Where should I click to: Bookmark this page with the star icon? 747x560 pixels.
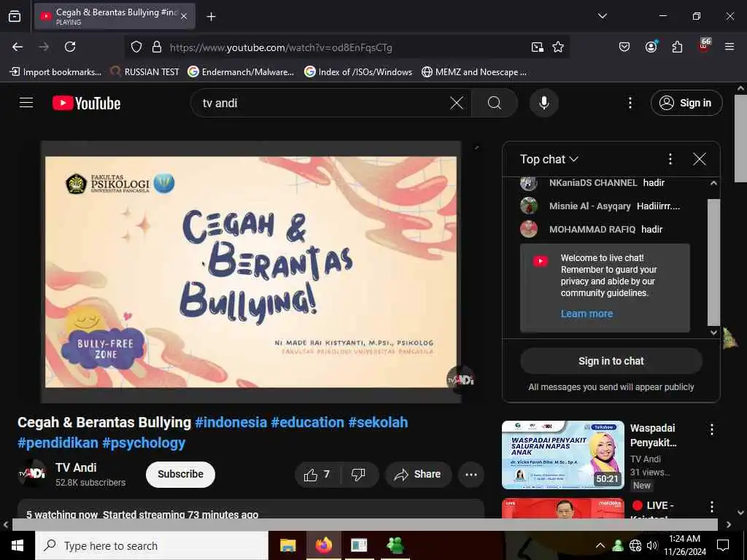pos(558,47)
